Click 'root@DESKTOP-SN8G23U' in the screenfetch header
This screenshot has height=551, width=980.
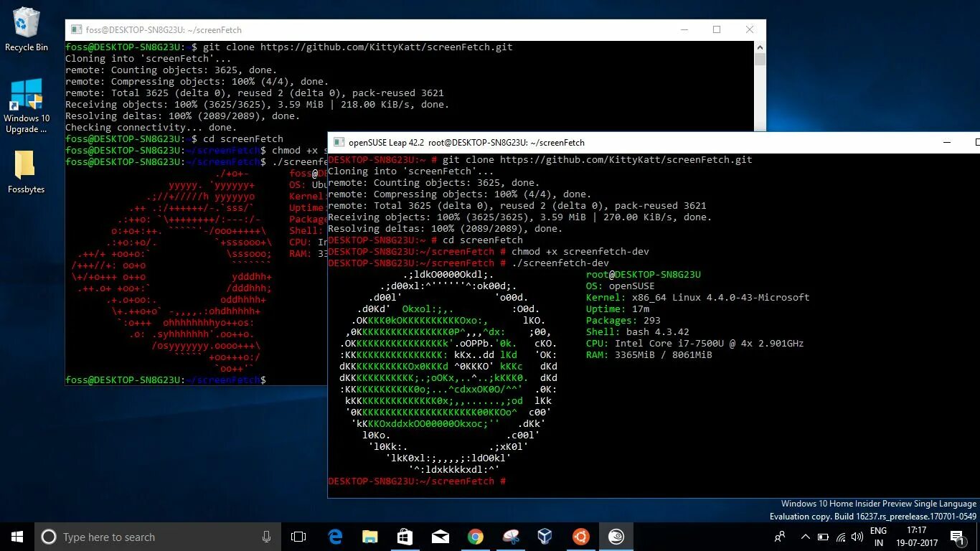point(644,274)
